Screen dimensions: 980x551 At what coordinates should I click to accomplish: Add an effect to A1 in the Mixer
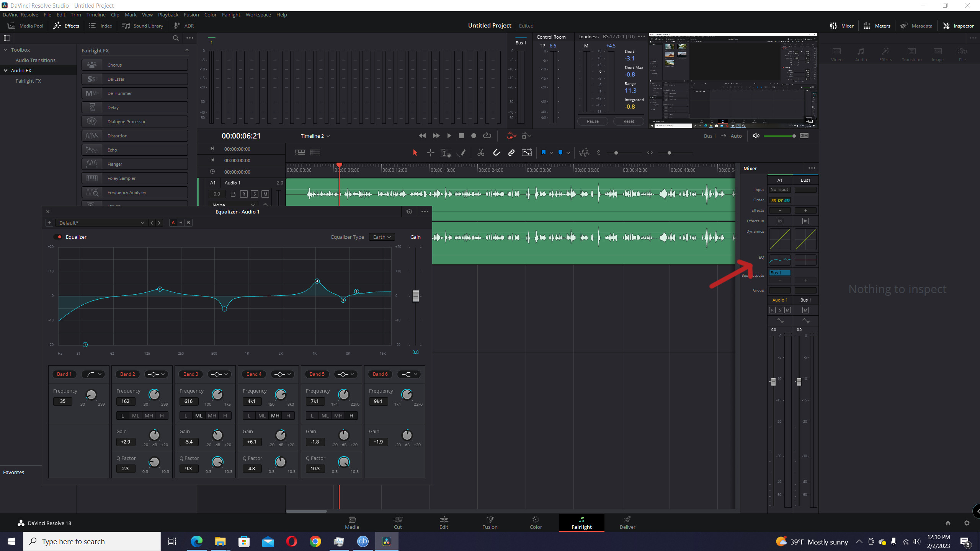point(780,210)
